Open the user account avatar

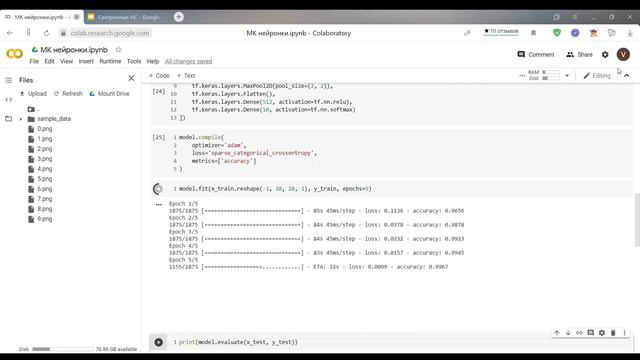pos(623,54)
